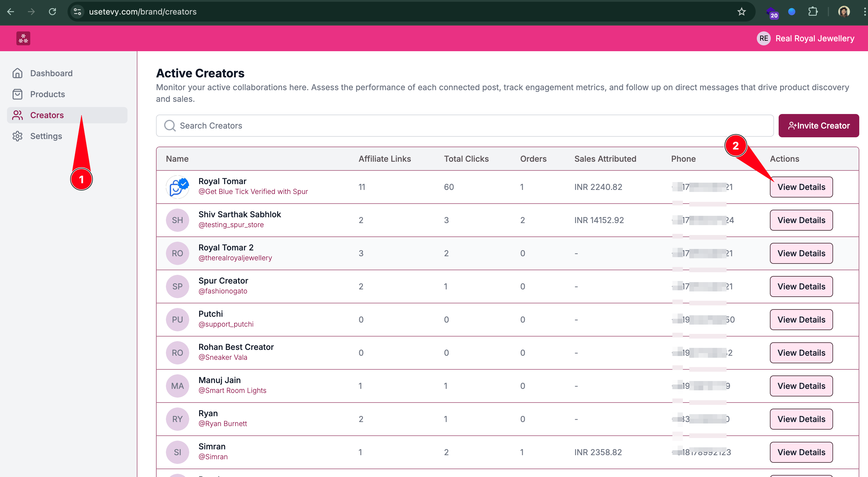868x477 pixels.
Task: Open site information icon in address bar
Action: pyautogui.click(x=77, y=12)
